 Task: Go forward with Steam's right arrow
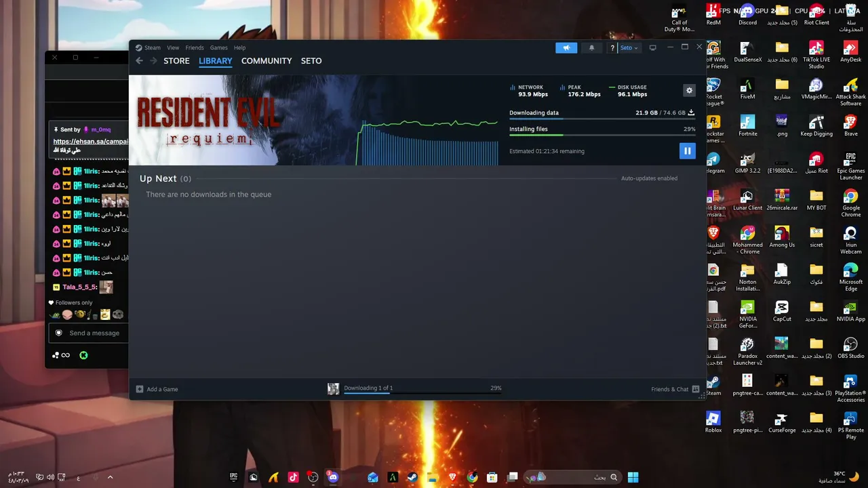153,61
